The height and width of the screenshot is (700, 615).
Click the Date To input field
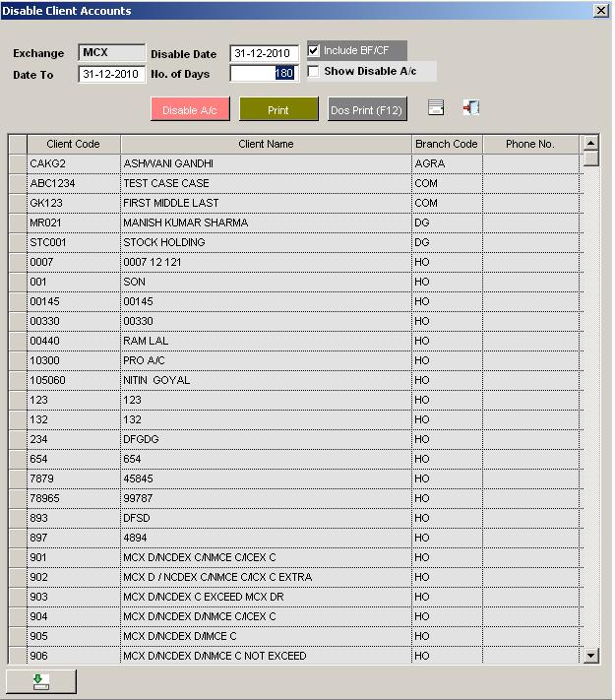(x=112, y=74)
